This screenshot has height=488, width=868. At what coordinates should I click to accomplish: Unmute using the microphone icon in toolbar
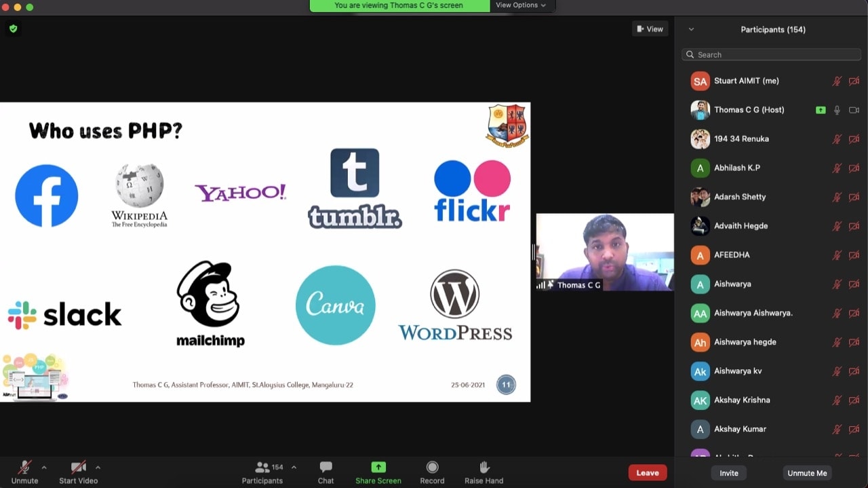(24, 467)
